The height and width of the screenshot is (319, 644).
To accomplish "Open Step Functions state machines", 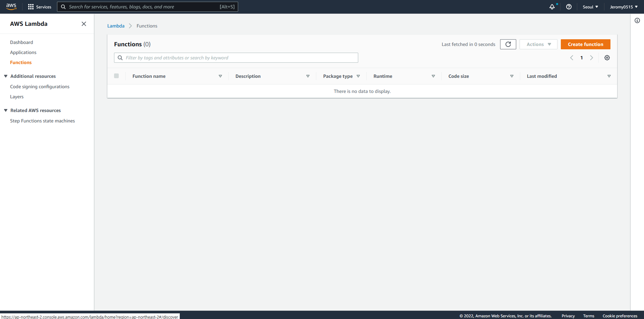I will (x=42, y=121).
